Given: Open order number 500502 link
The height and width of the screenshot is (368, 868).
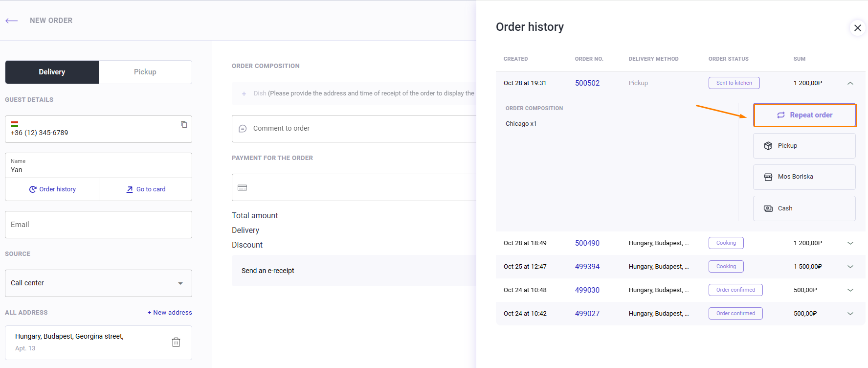Looking at the screenshot, I should point(587,83).
